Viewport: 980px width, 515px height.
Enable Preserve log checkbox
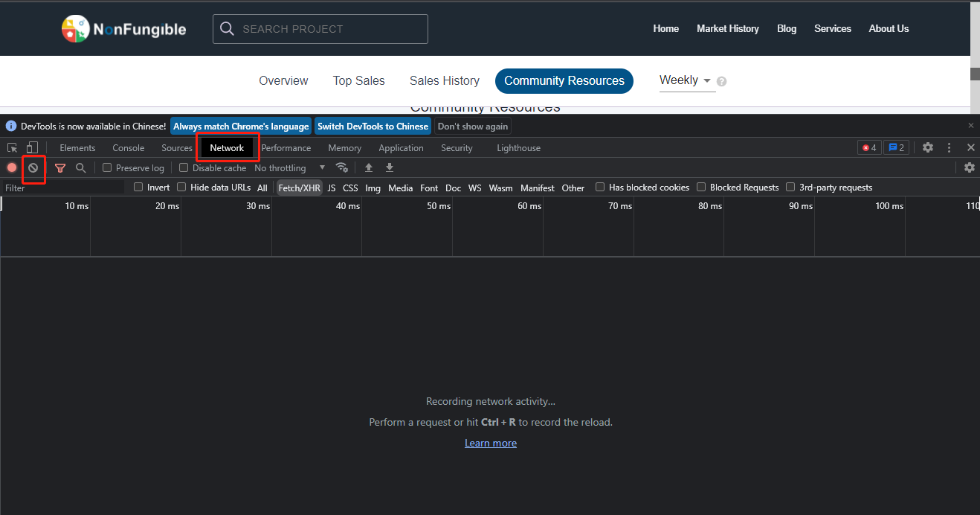pos(107,167)
